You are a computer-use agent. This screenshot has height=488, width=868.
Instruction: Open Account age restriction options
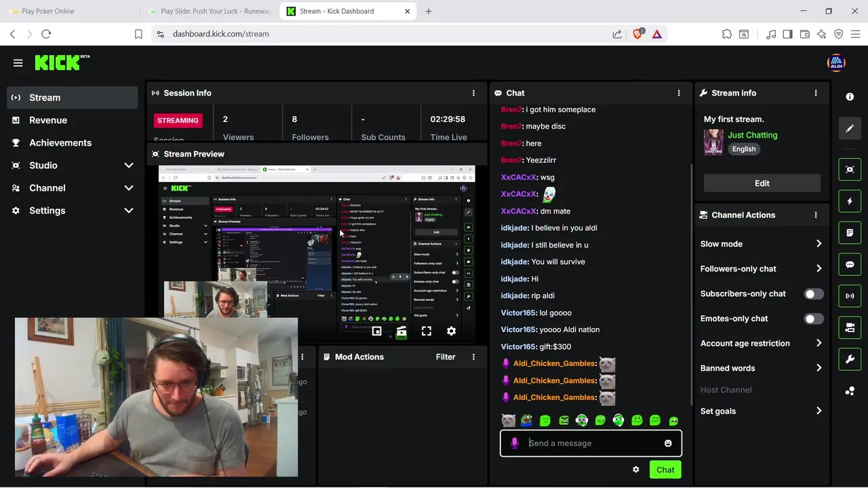click(761, 344)
